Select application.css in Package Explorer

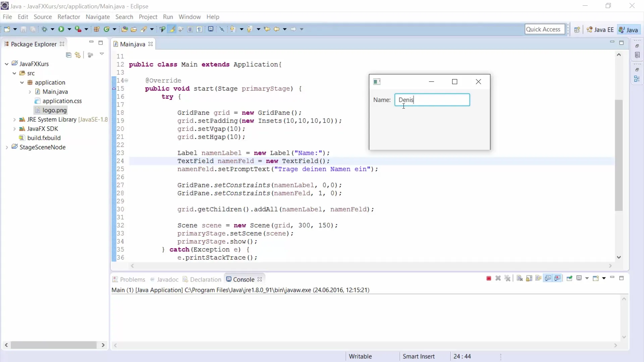click(x=58, y=101)
